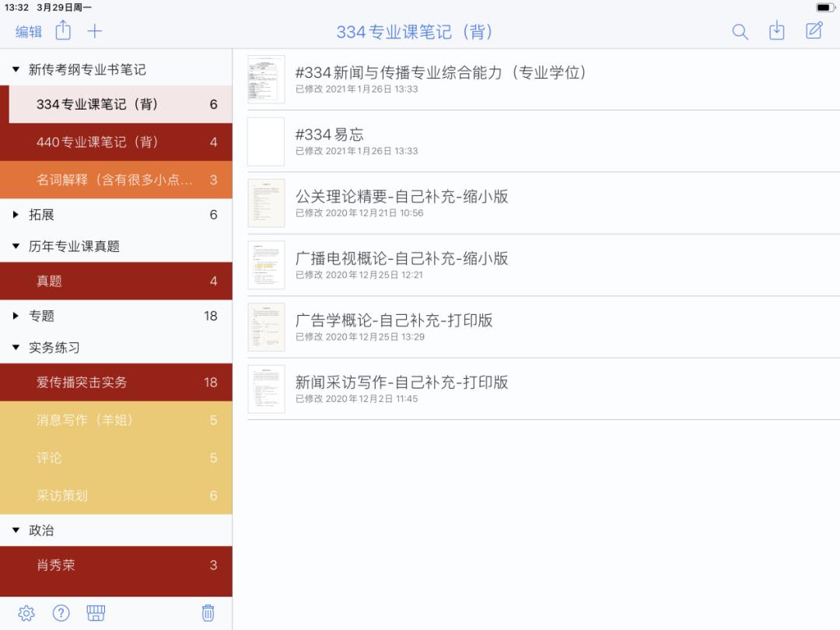Viewport: 840px width, 630px height.
Task: Tap the 编辑 button
Action: point(29,32)
